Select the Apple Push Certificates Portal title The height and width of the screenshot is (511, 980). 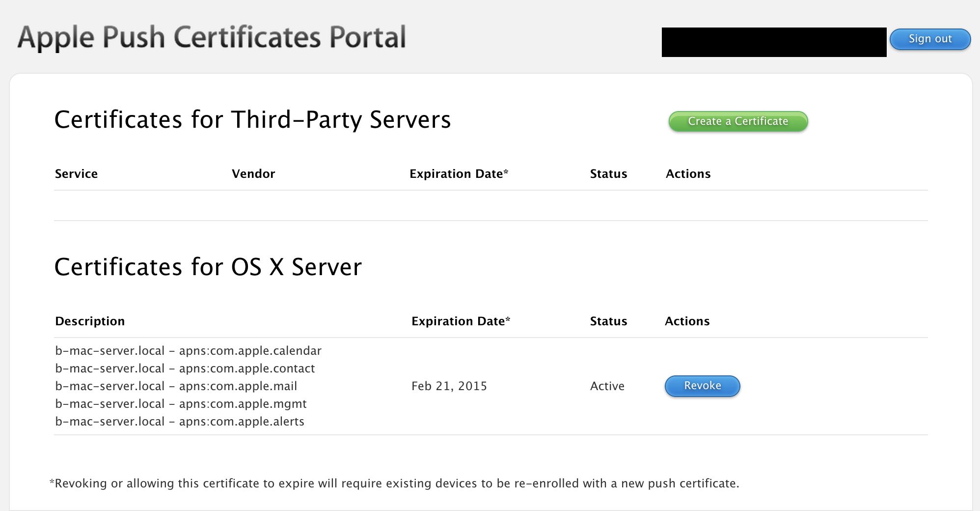pos(212,37)
